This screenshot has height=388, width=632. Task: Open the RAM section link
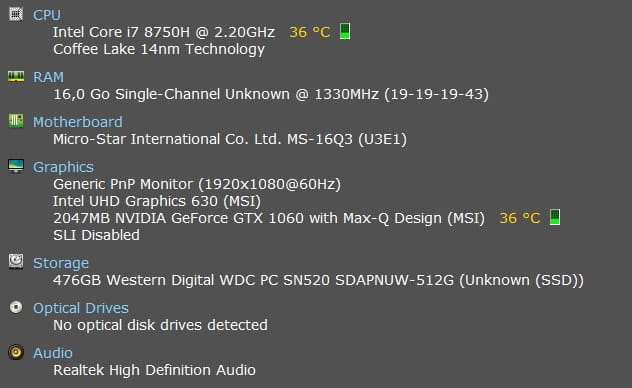[48, 77]
